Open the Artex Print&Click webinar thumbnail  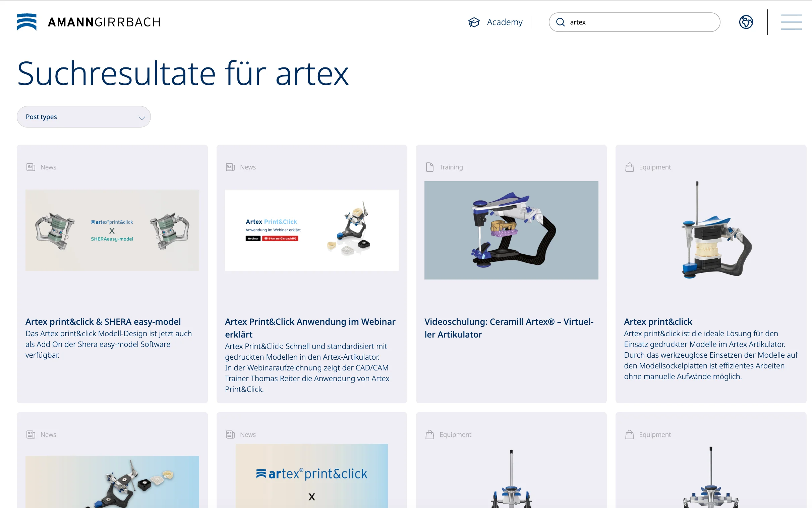tap(311, 230)
